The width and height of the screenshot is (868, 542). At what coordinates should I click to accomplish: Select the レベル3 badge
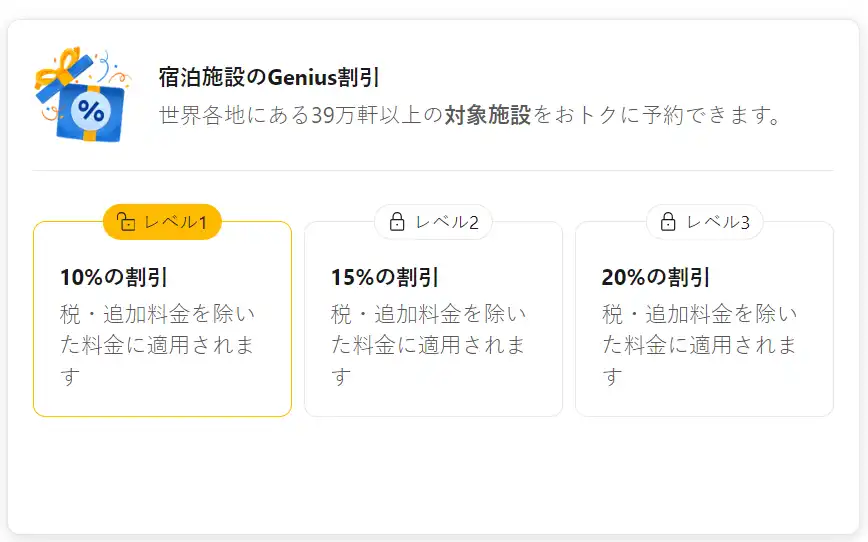coord(705,222)
